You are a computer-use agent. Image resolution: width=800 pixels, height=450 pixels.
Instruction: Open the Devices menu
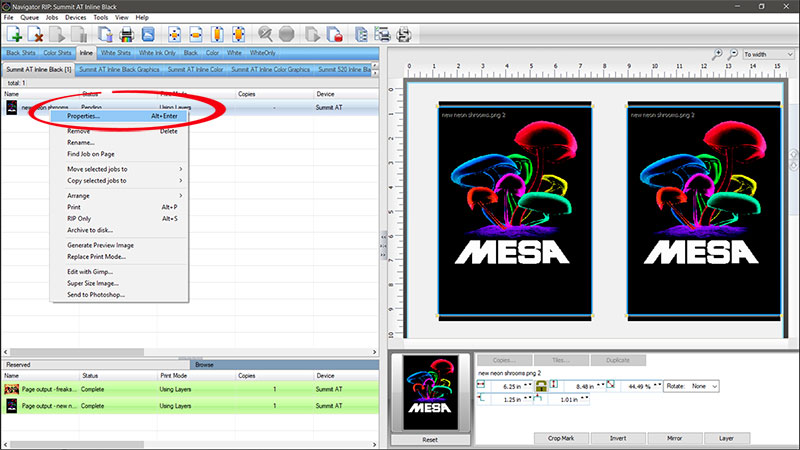(76, 17)
